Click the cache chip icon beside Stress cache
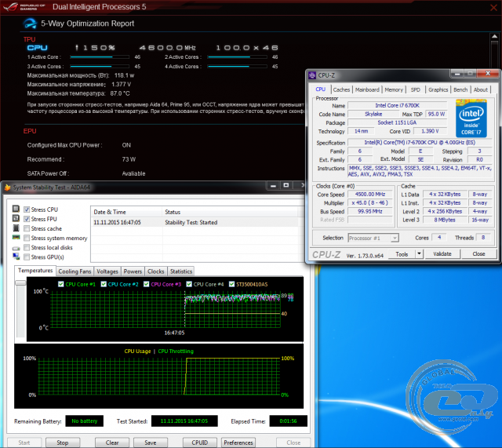 (x=16, y=228)
